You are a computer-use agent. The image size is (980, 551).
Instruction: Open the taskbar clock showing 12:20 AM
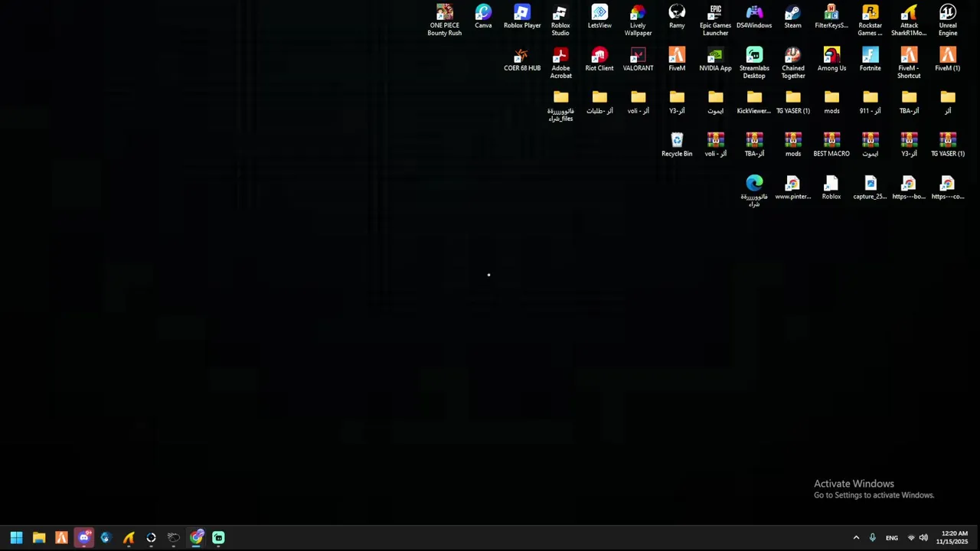(954, 538)
